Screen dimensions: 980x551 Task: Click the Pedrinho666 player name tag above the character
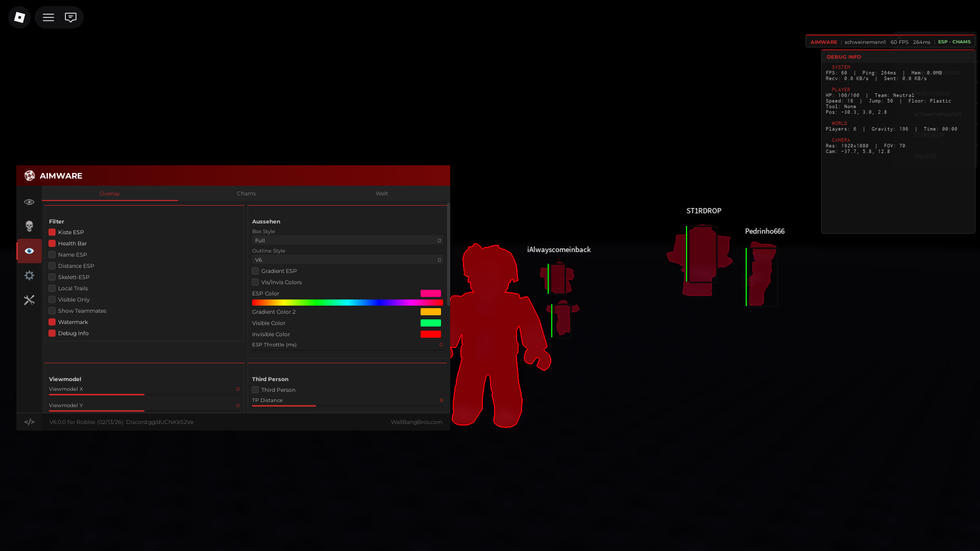pos(765,231)
